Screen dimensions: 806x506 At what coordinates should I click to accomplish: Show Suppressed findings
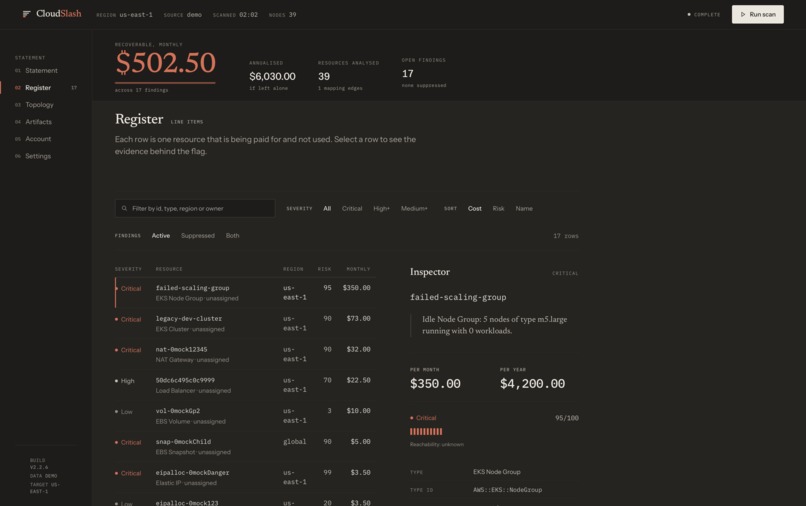coord(198,236)
